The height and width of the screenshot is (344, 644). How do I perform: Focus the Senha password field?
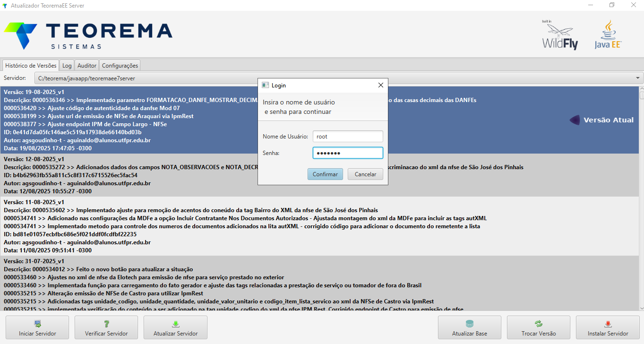pos(348,153)
